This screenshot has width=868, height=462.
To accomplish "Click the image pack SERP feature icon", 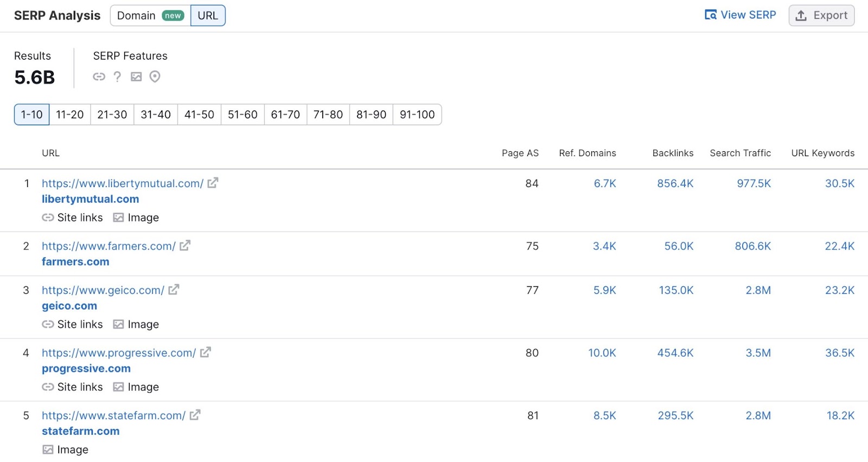I will [x=136, y=76].
